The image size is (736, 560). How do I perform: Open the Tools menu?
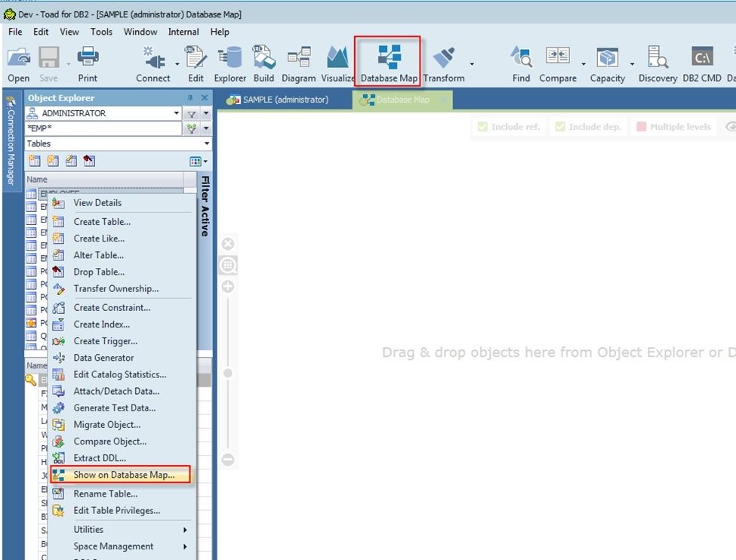101,32
